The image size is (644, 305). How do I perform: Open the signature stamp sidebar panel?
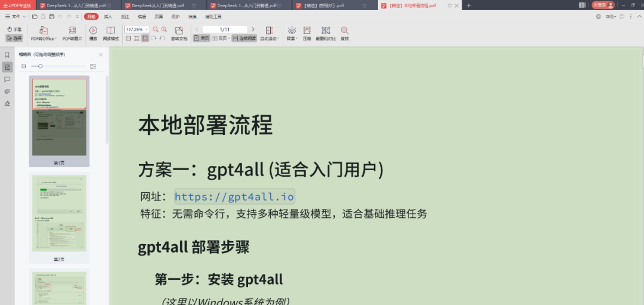click(x=7, y=103)
